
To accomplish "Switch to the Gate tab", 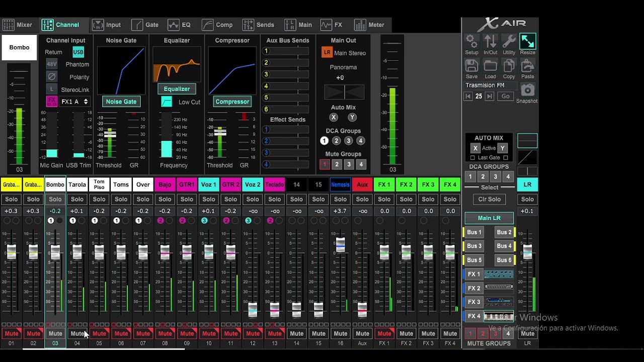I will pyautogui.click(x=145, y=25).
